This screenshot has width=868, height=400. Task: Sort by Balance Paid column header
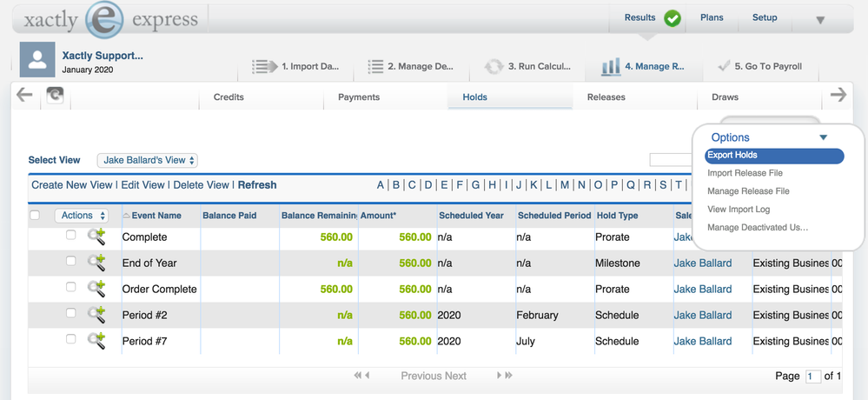(229, 216)
